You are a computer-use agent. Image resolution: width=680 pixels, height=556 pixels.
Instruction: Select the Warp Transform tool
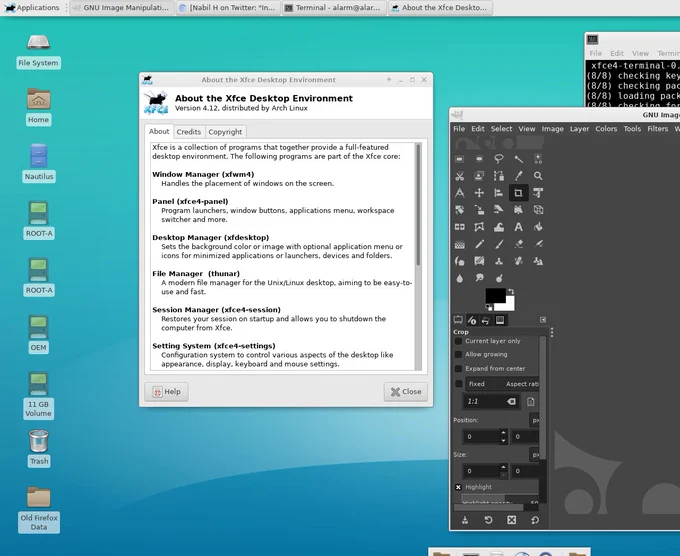[x=499, y=227]
